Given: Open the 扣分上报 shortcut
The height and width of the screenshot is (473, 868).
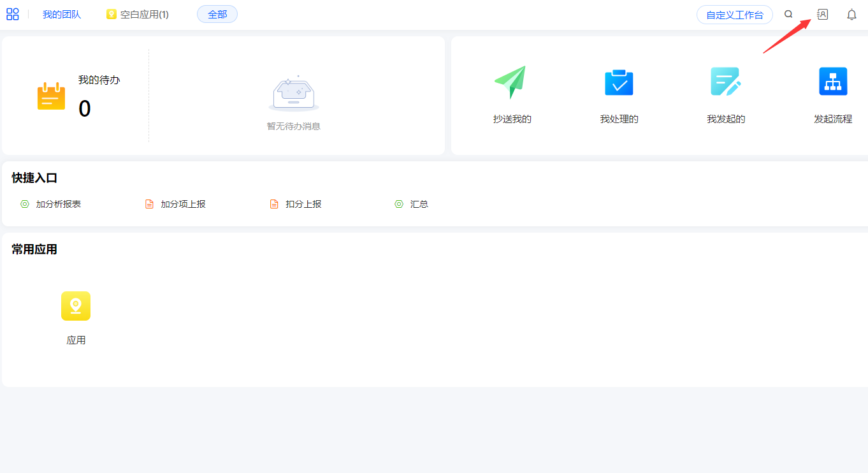Looking at the screenshot, I should [x=303, y=204].
